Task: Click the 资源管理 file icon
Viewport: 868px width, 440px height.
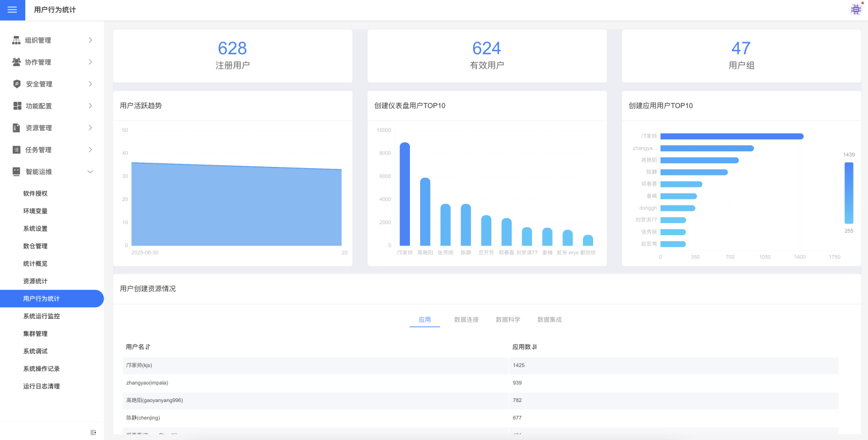Action: [17, 128]
